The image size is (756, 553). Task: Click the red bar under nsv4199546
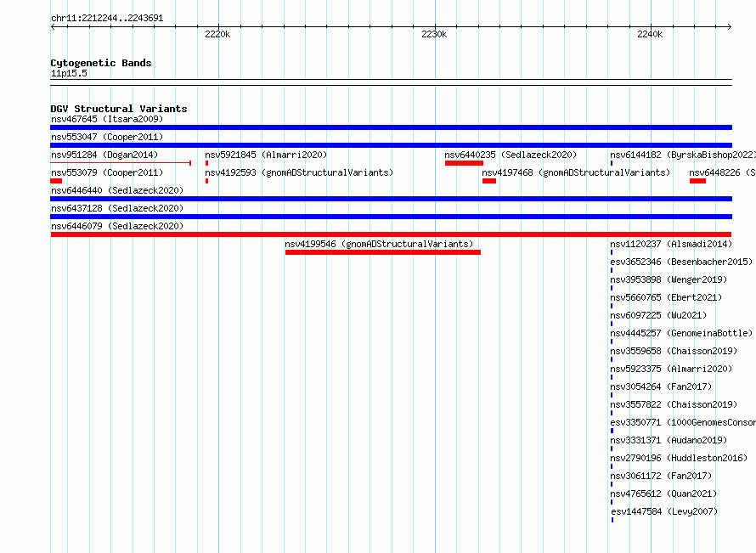tap(383, 252)
